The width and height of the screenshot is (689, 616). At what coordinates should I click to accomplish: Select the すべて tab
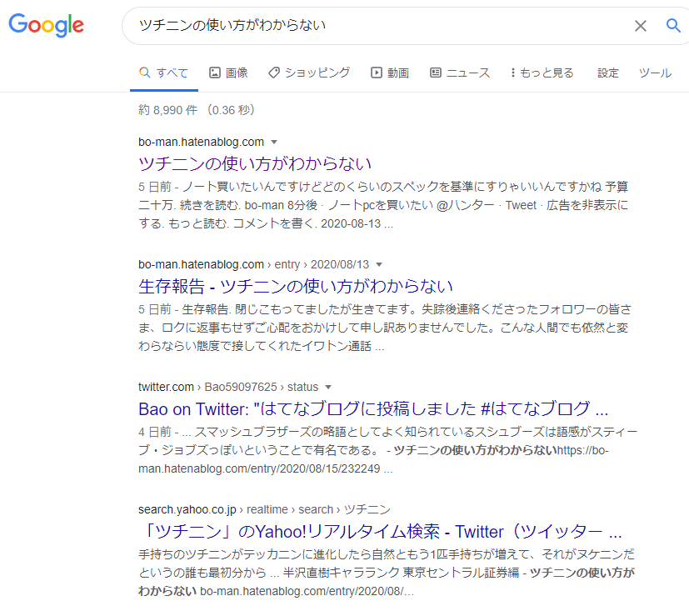pos(164,73)
